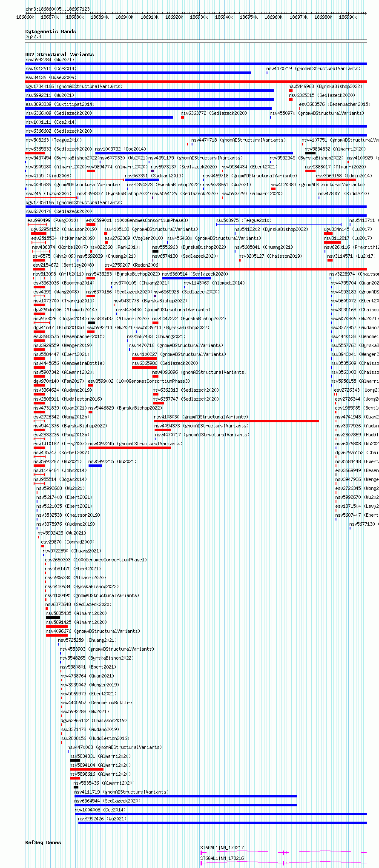Open variant dgv1734n166 gnomAD label
This screenshot has height=868, width=379.
pos(74,86)
